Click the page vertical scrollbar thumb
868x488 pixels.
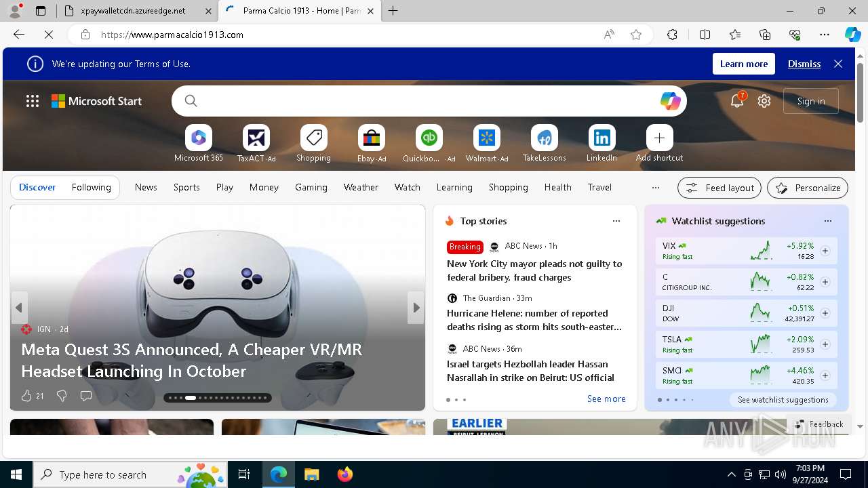point(861,92)
